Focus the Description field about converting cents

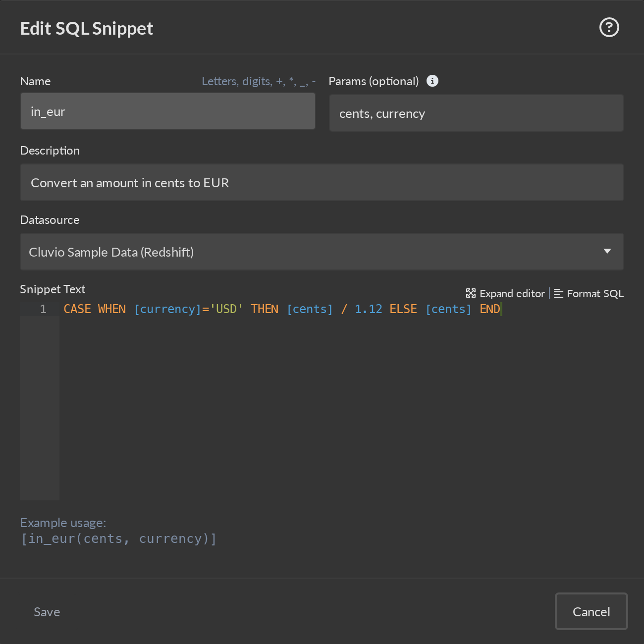[322, 182]
